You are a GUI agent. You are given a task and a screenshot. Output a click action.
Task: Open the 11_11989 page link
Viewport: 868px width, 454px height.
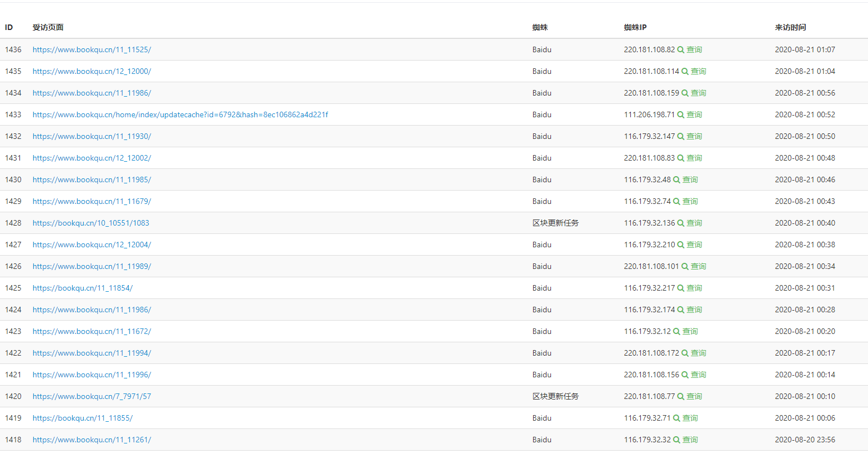click(x=92, y=266)
